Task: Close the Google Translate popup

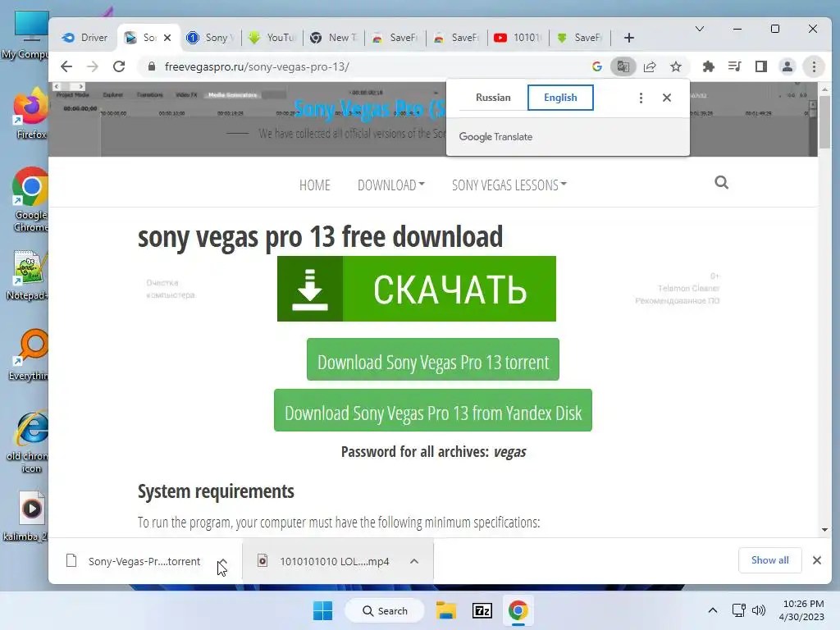Action: 666,98
